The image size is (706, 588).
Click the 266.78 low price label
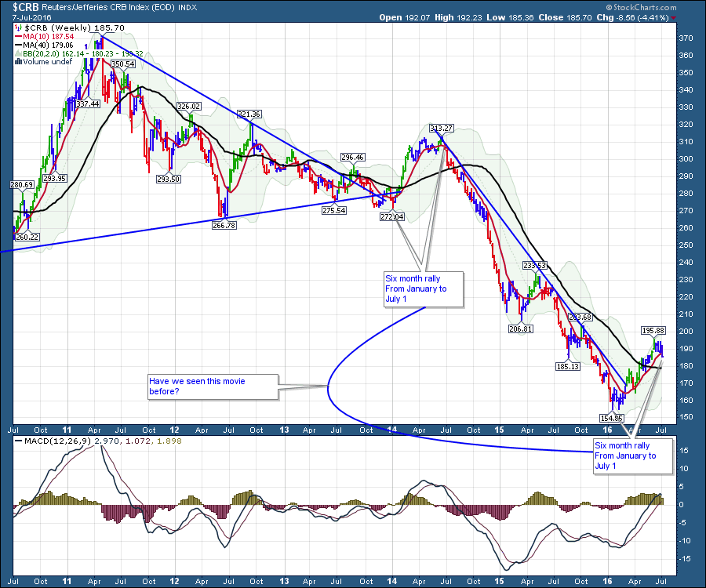tap(224, 225)
